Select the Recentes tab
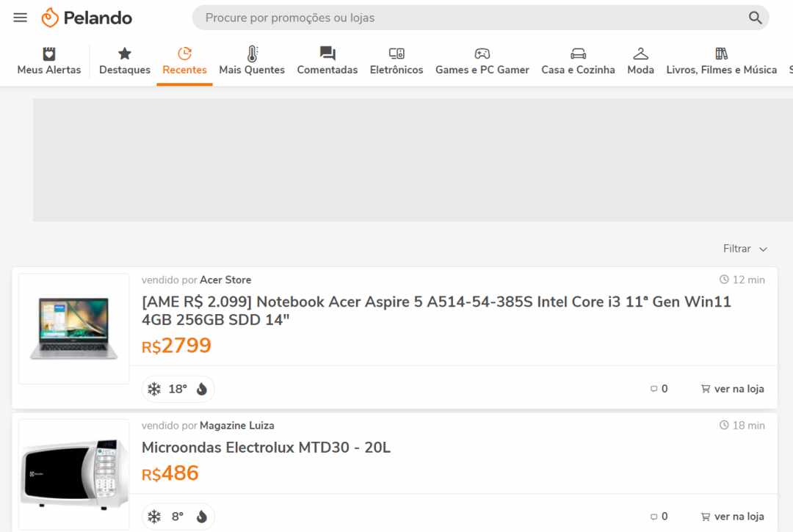 tap(184, 61)
